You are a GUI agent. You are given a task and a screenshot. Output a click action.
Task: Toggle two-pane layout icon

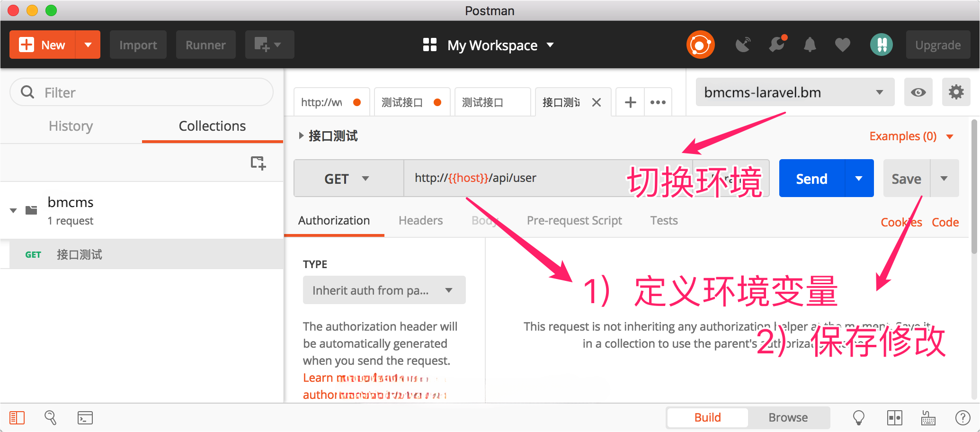tap(894, 418)
